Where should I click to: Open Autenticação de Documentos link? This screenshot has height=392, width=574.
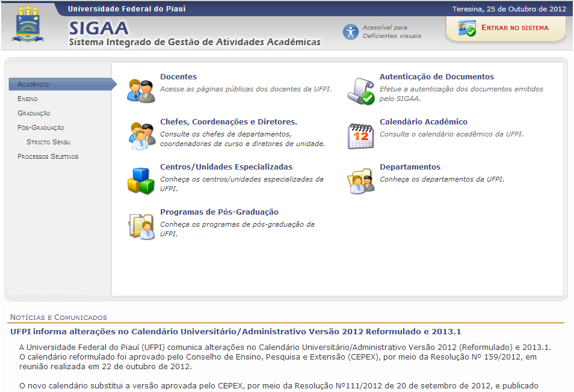pos(437,76)
